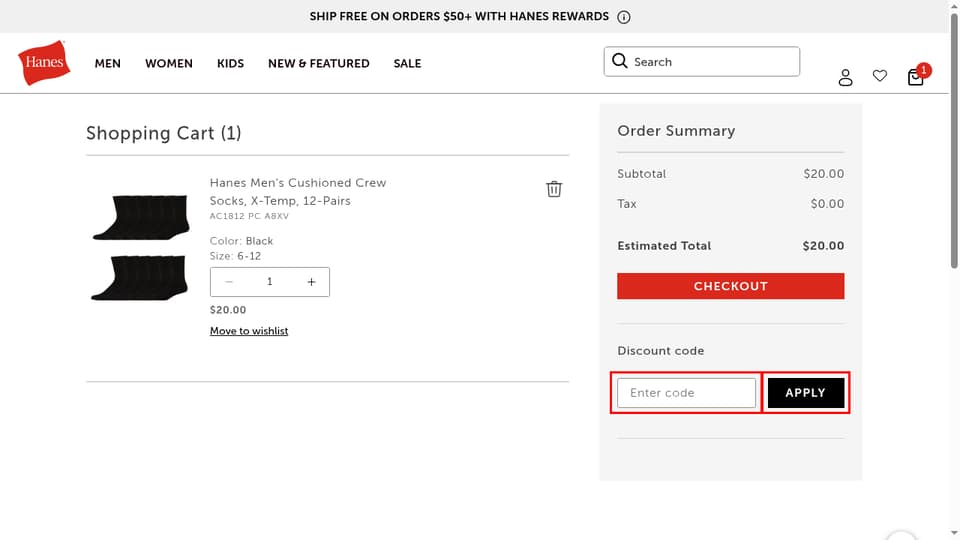Click the free shipping info icon
Image resolution: width=960 pixels, height=540 pixels.
(x=623, y=17)
